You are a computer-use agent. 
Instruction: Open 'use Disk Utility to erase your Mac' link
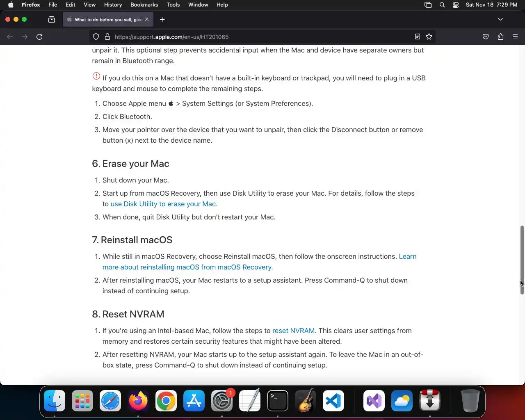(163, 204)
